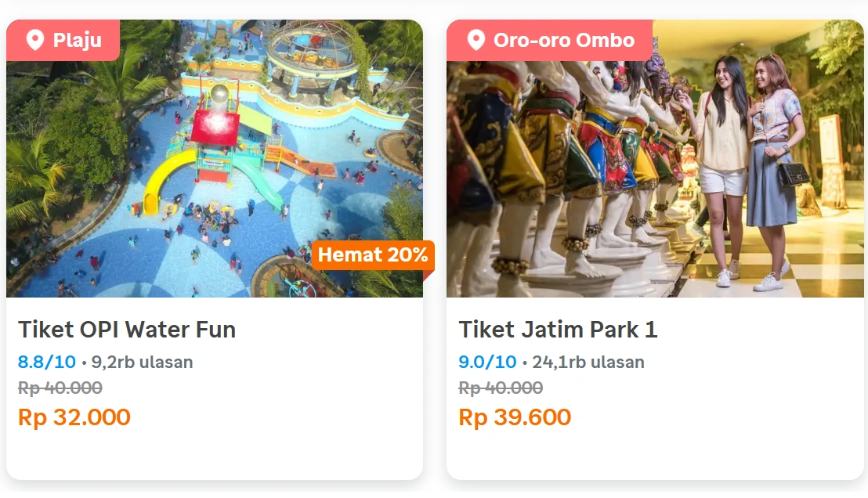Click the Hemat 20% discount badge

click(x=373, y=254)
